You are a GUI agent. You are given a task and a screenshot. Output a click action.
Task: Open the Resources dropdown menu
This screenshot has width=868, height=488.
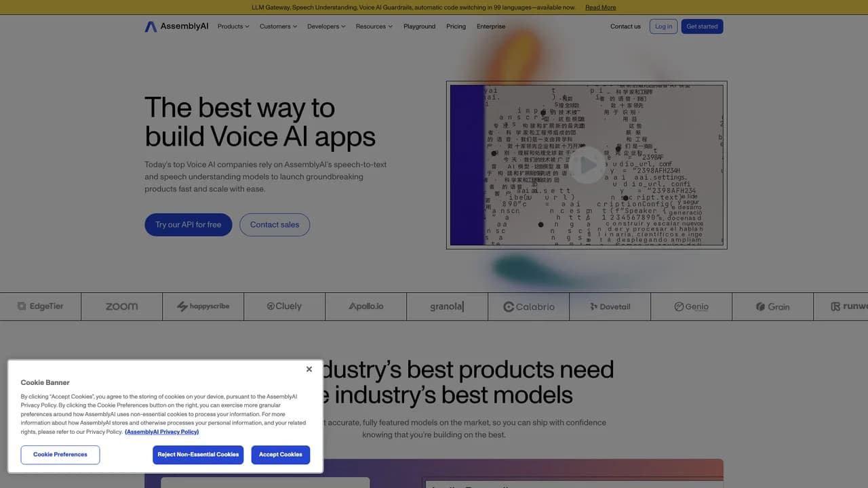tap(374, 26)
